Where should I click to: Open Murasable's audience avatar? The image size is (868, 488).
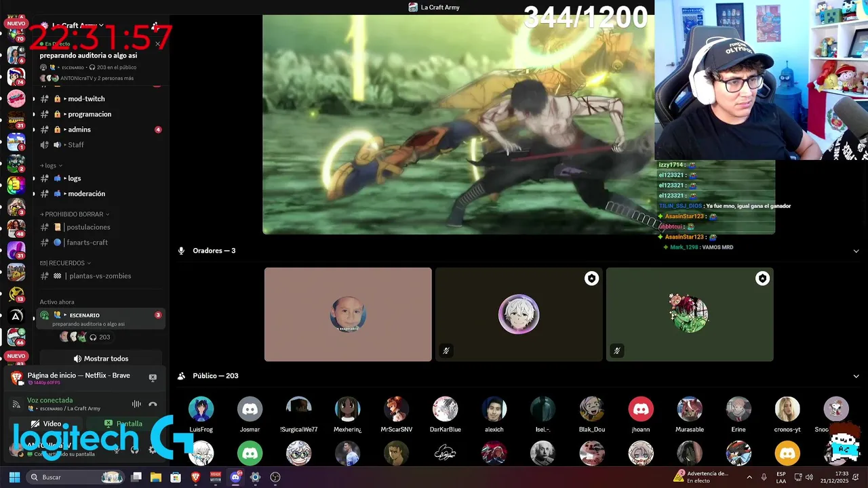tap(689, 409)
